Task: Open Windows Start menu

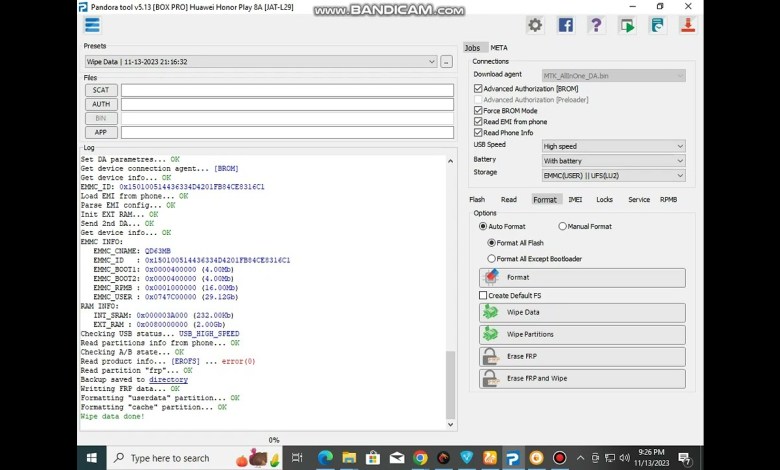Action: 92,458
